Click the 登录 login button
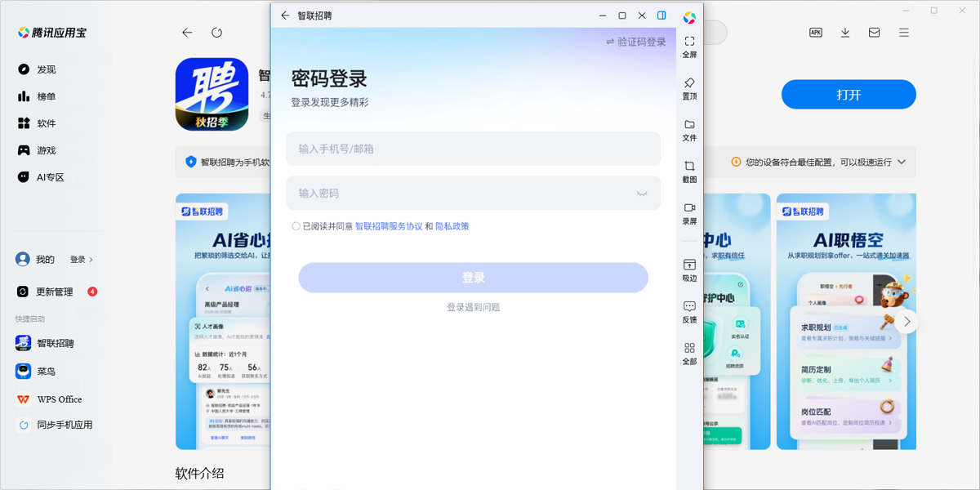Viewport: 980px width, 490px height. coord(473,278)
